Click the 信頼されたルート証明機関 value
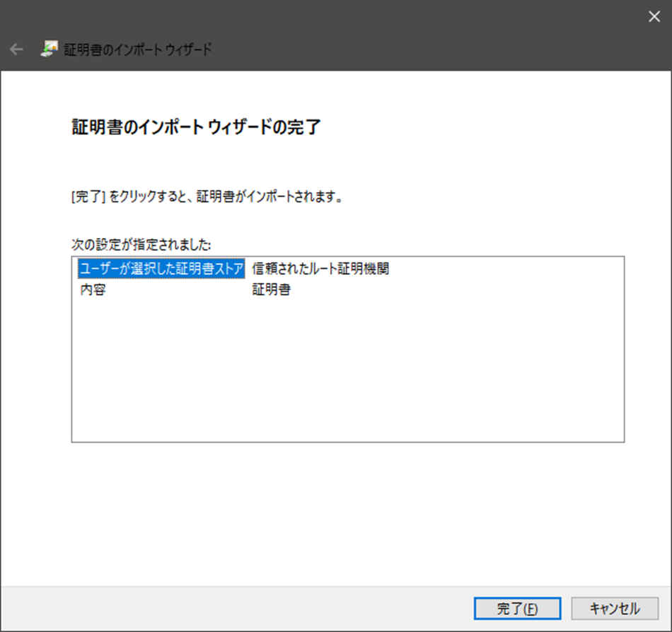 (x=320, y=269)
